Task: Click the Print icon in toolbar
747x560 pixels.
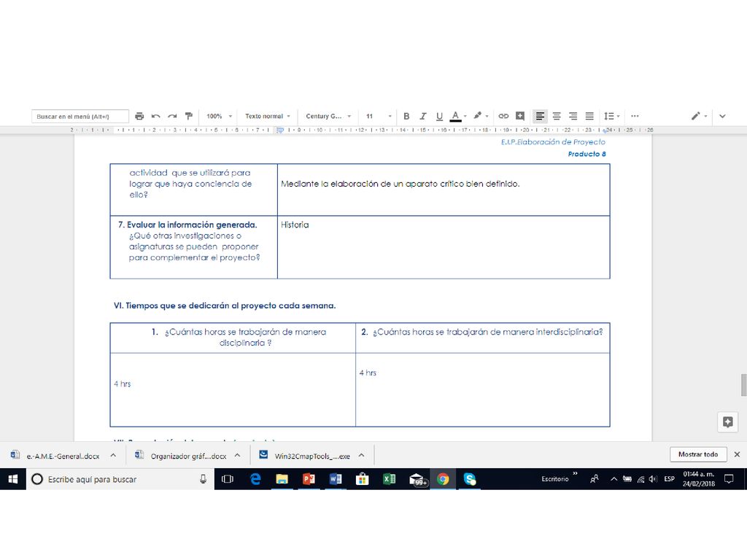Action: click(x=139, y=116)
